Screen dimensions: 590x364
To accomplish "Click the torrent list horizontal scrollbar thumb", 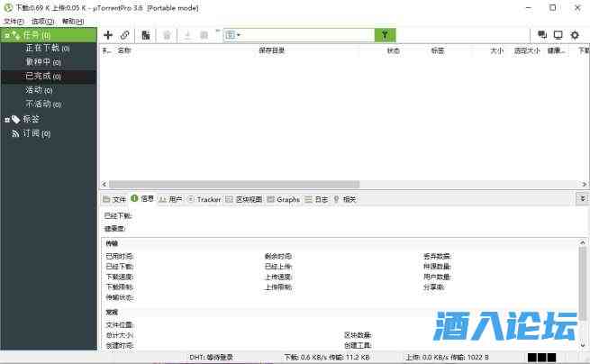I will click(x=234, y=185).
